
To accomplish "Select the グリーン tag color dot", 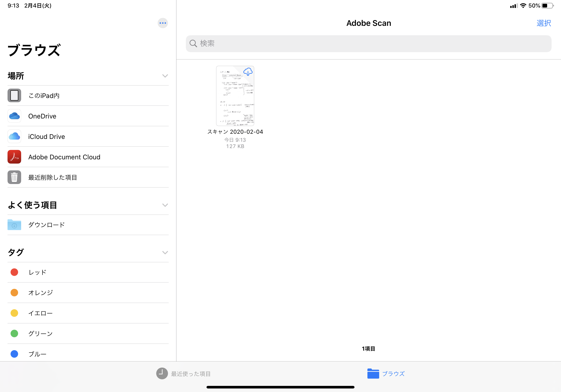I will click(x=14, y=333).
